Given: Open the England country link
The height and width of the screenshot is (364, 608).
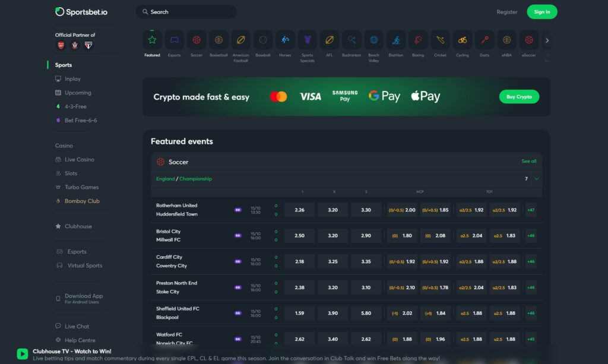Looking at the screenshot, I should (x=165, y=179).
